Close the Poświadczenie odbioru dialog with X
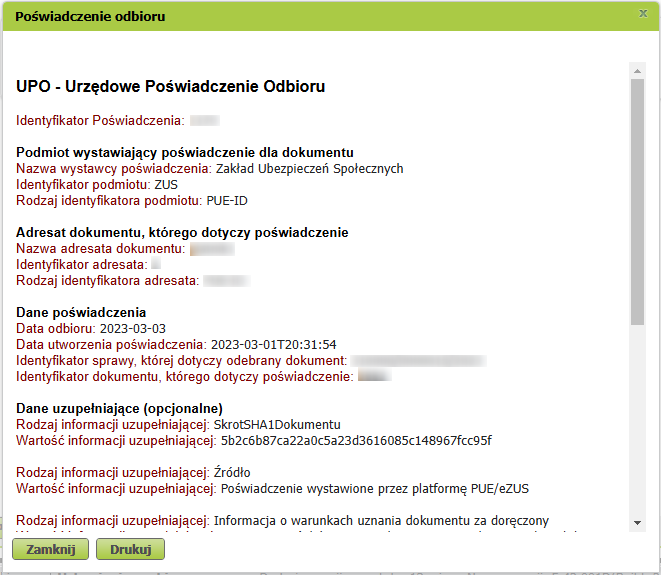 pyautogui.click(x=643, y=13)
